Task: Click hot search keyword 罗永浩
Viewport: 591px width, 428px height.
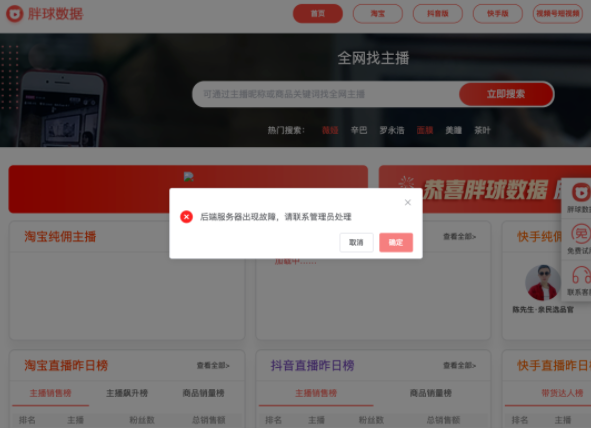Action: click(x=392, y=130)
